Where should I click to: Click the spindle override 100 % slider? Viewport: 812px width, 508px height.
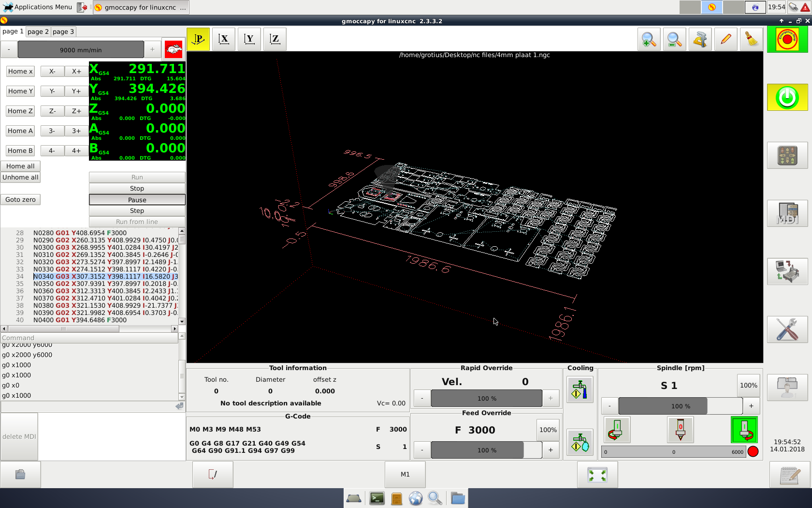point(681,406)
